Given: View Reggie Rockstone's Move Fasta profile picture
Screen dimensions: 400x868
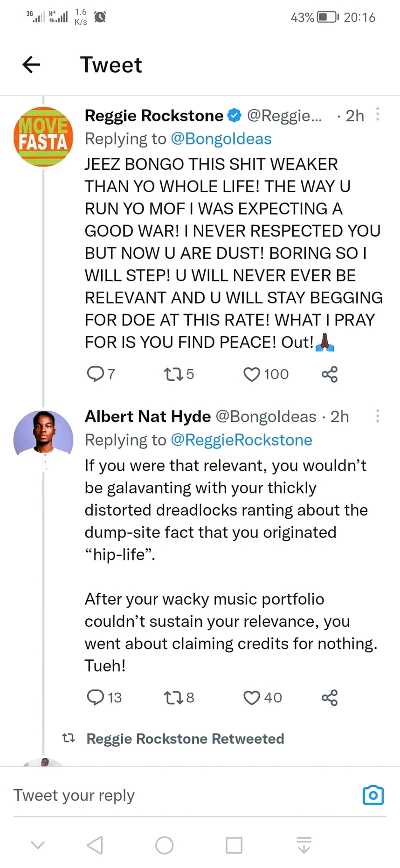Looking at the screenshot, I should (x=43, y=137).
